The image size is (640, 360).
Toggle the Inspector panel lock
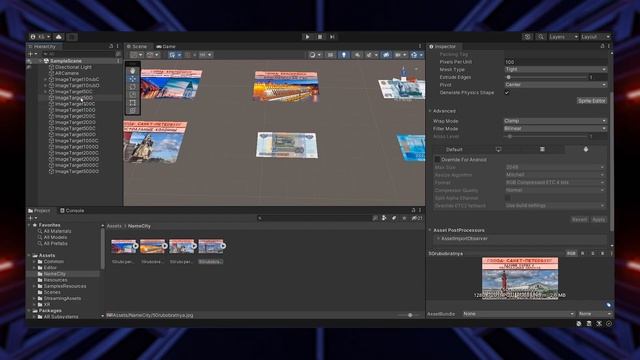(602, 47)
